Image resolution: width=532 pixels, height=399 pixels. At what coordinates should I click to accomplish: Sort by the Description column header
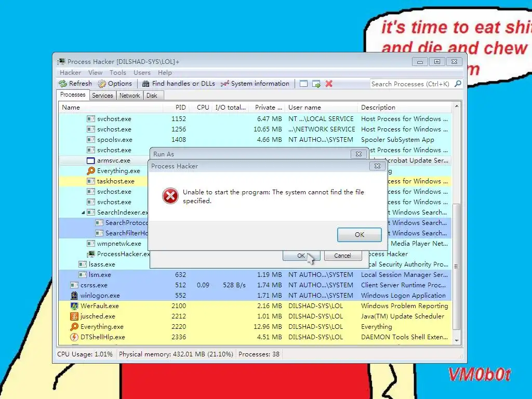(x=405, y=107)
